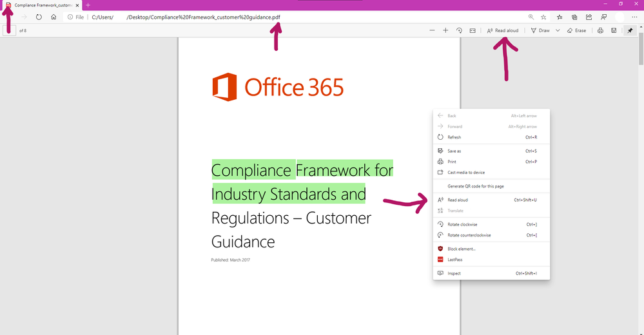Open a new tab with the plus button
The width and height of the screenshot is (644, 335).
(88, 5)
